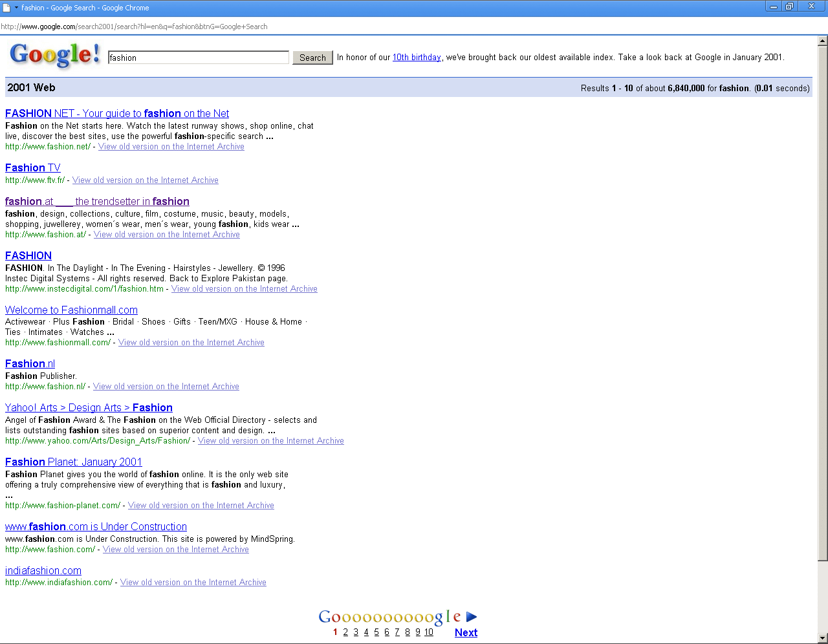Open the indiafashion.com result

tap(43, 570)
